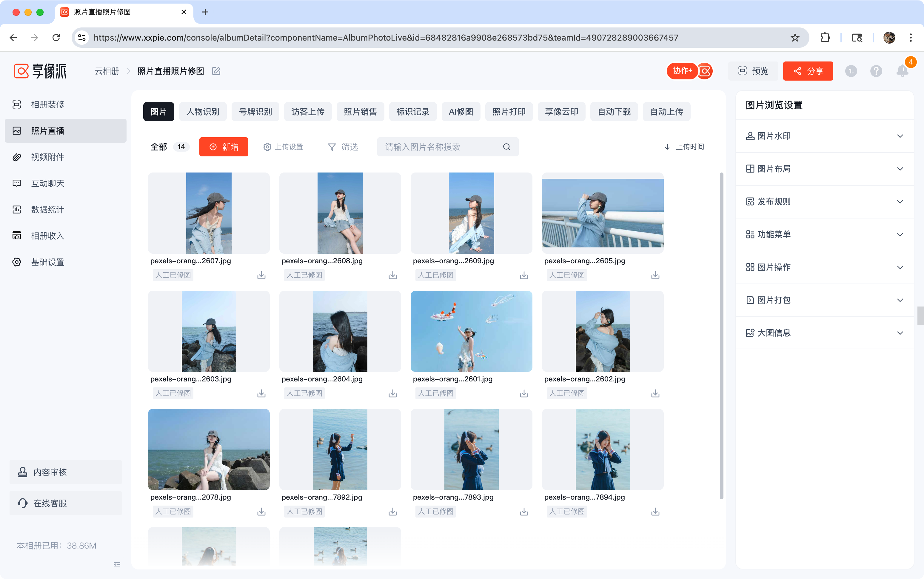Viewport: 924px width, 579px height.
Task: Click the search magnifier icon
Action: point(506,147)
